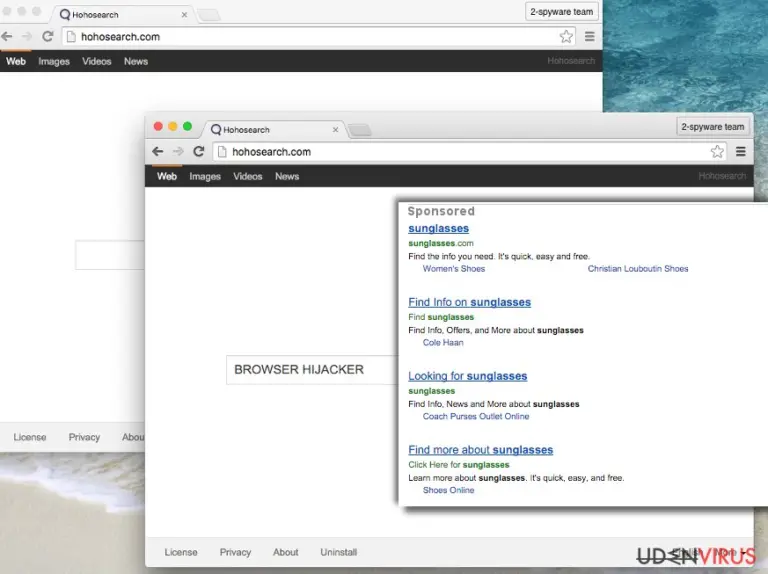The image size is (768, 574).
Task: Open the Women's Shoes sublink
Action: 454,269
